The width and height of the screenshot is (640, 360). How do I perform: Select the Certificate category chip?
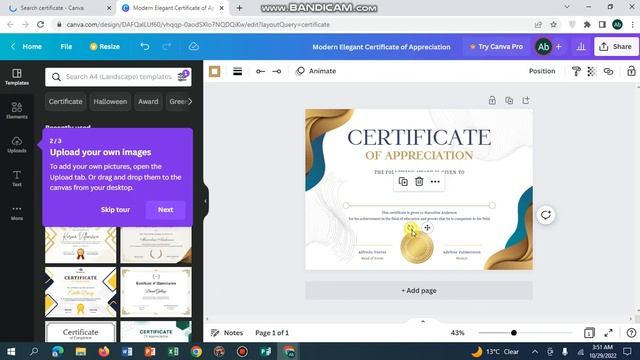click(x=65, y=102)
